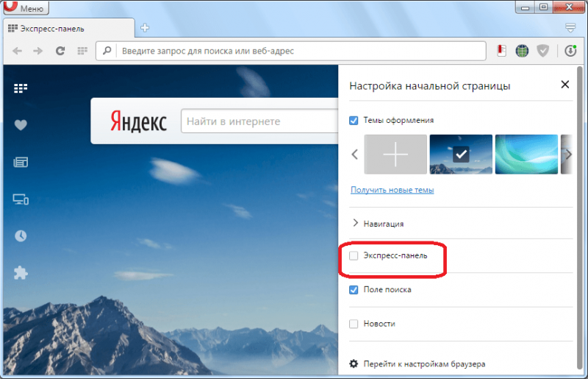Open the globe extension icon
The height and width of the screenshot is (379, 588).
[x=522, y=51]
